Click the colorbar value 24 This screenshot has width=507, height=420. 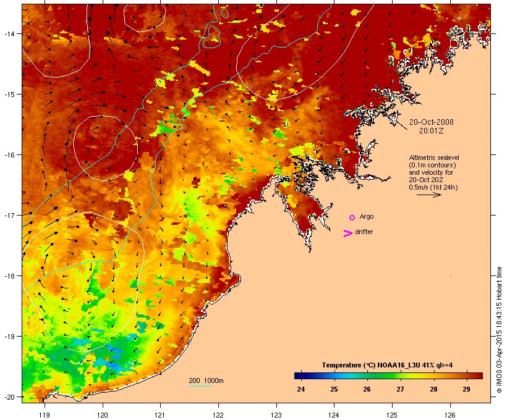[300, 389]
